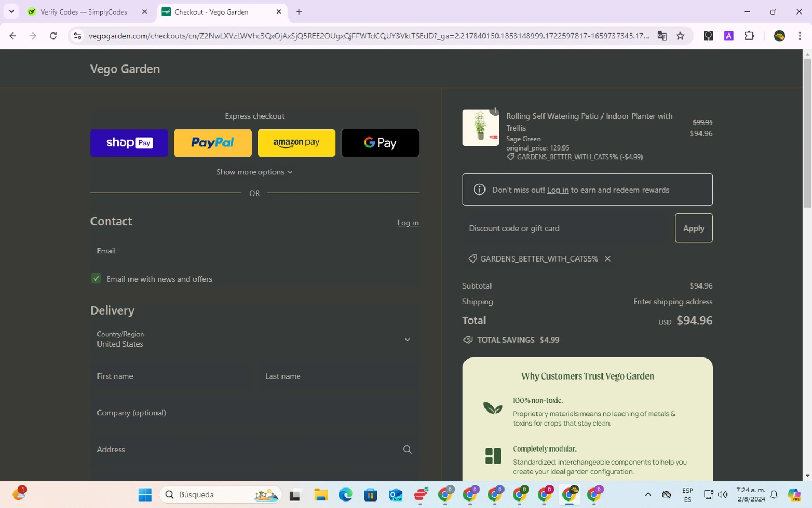Viewport: 812px width, 508px height.
Task: Pay with Shop Pay
Action: tap(129, 143)
